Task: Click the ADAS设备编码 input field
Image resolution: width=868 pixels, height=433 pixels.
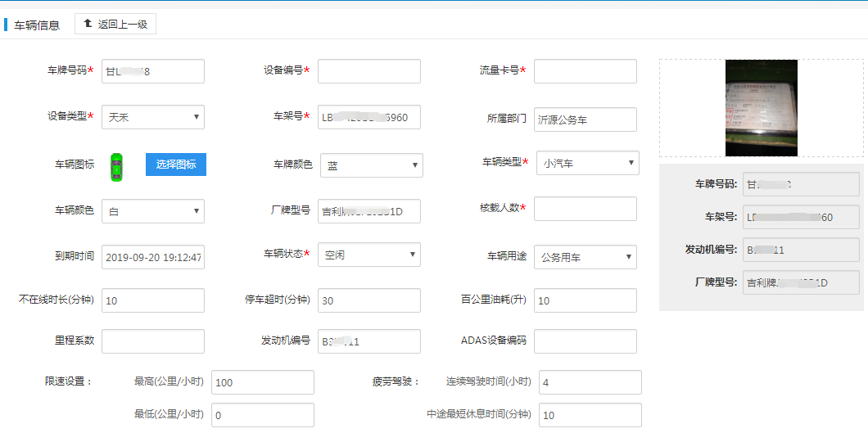Action: coord(585,341)
